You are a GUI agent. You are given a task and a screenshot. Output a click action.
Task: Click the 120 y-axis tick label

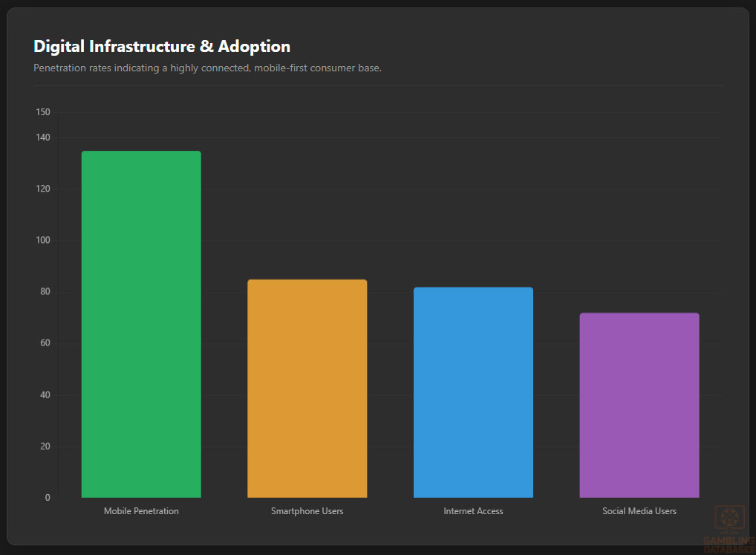pos(43,189)
